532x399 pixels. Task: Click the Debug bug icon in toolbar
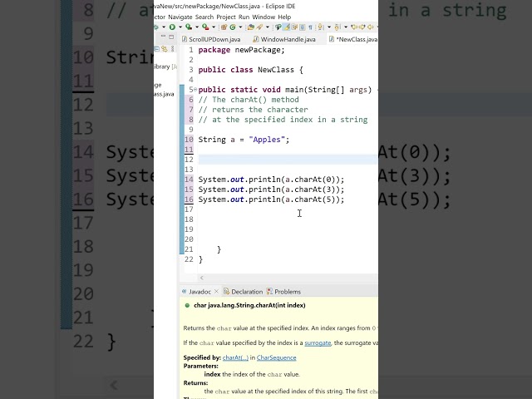156,27
